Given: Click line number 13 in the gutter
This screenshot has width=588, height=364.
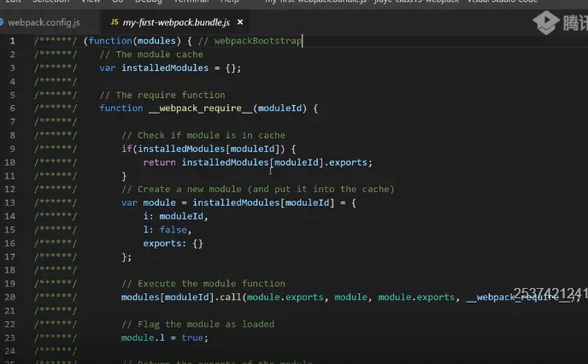Looking at the screenshot, I should 10,203.
